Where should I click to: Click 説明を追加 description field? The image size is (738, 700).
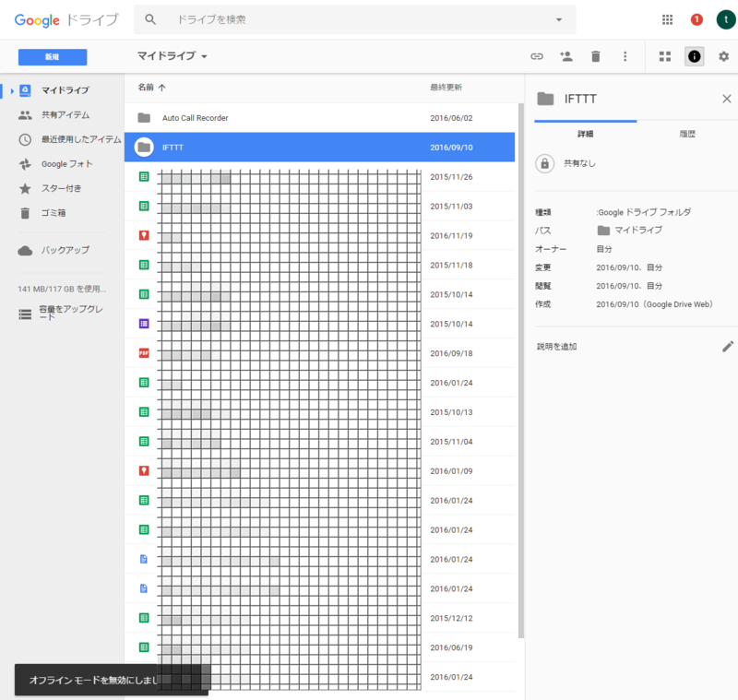557,346
